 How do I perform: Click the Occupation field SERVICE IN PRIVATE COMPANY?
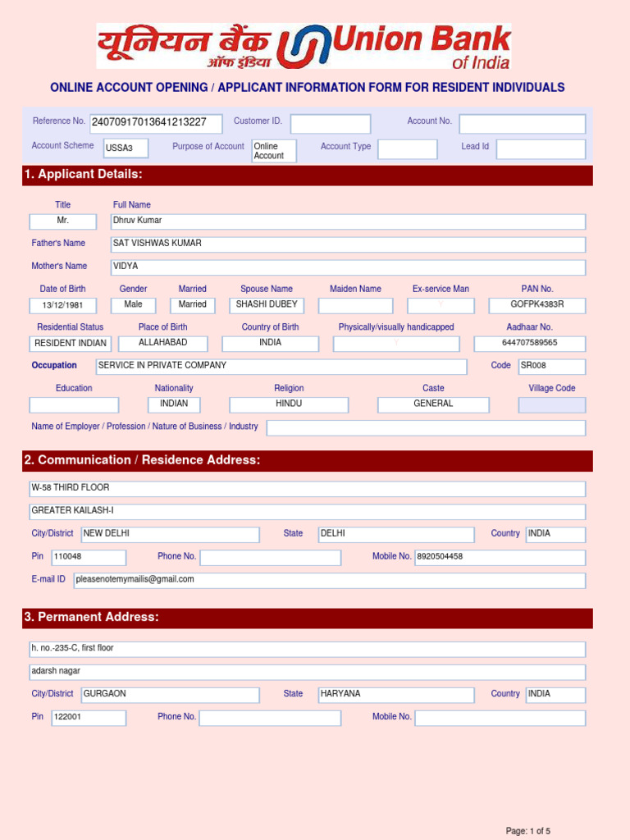(x=281, y=367)
